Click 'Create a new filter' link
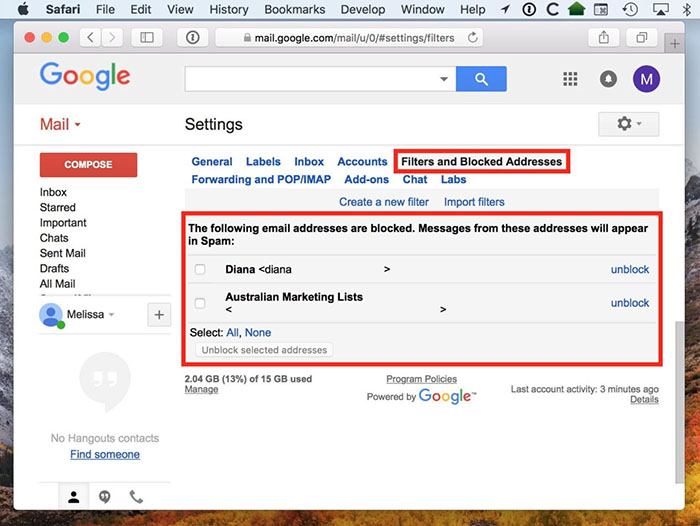Viewport: 700px width, 526px height. [x=384, y=202]
